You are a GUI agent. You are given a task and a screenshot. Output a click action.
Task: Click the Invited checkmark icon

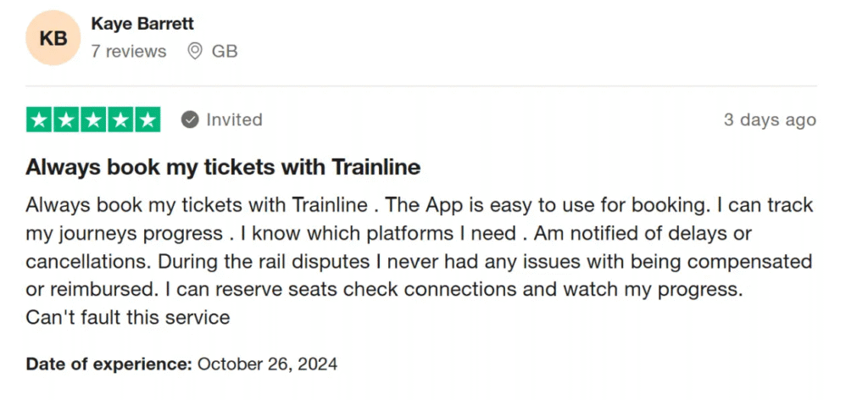(190, 119)
